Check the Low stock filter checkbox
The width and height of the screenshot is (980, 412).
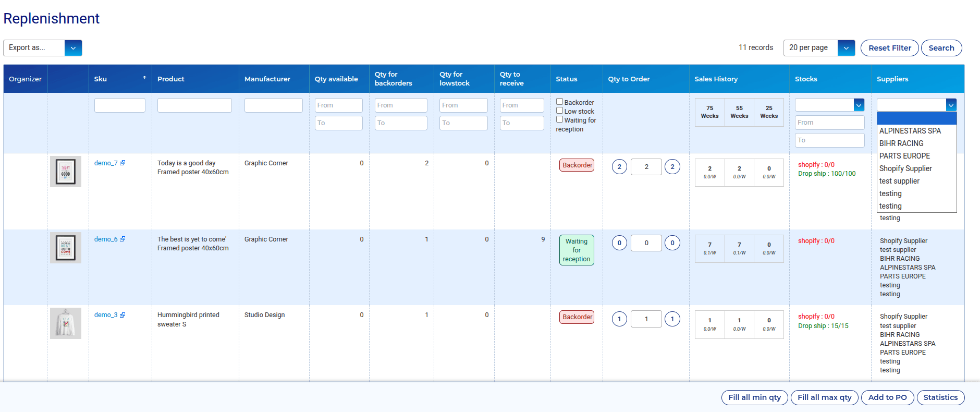click(559, 111)
